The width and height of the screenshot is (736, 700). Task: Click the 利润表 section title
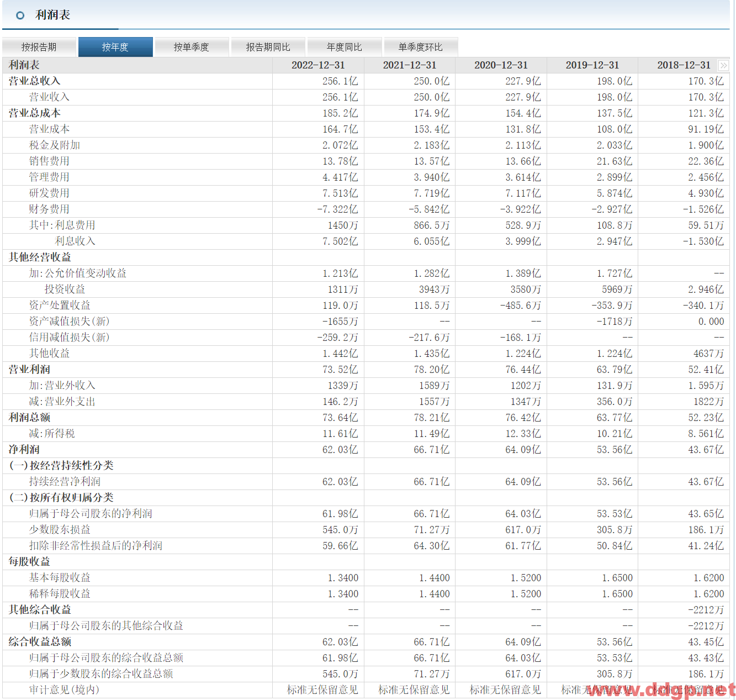(x=52, y=15)
